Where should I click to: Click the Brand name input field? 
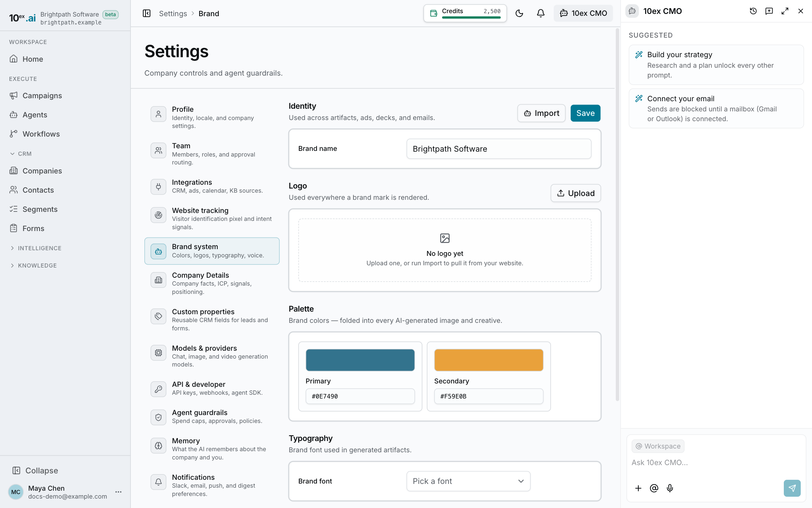[x=499, y=149]
